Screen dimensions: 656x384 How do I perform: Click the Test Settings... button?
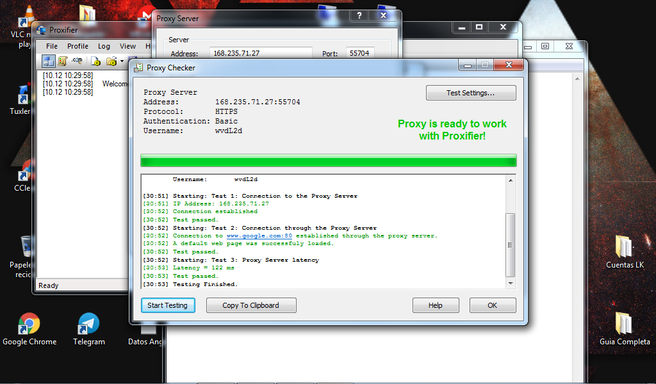[471, 93]
